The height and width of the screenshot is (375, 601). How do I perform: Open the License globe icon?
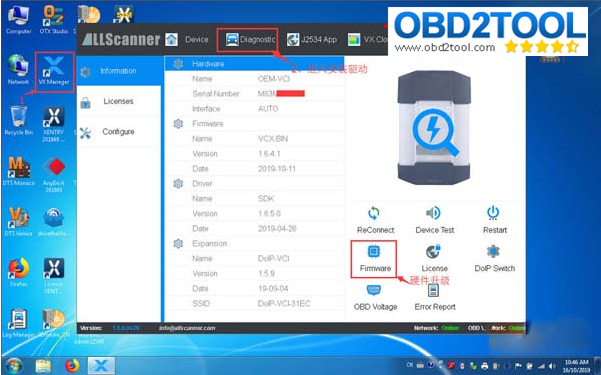433,252
